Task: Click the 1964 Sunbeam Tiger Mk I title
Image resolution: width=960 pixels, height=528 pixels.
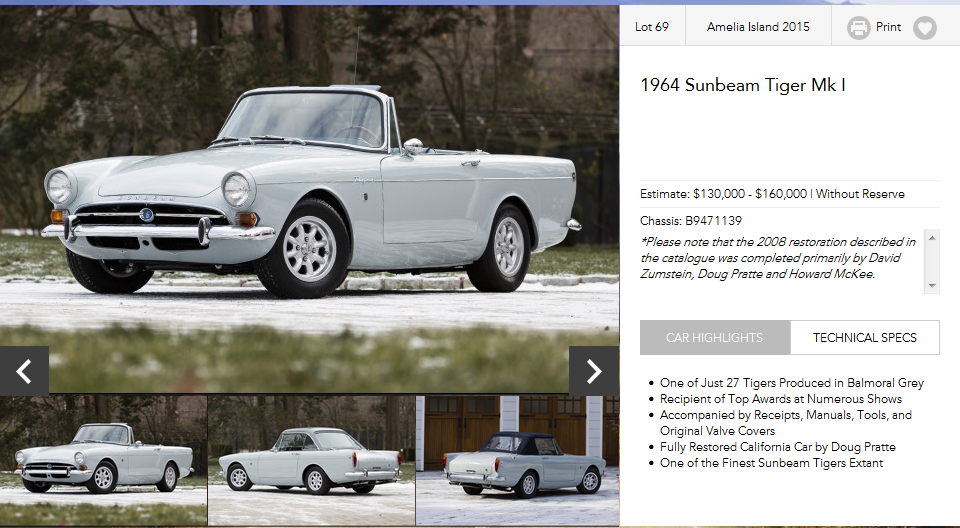Action: coord(743,85)
